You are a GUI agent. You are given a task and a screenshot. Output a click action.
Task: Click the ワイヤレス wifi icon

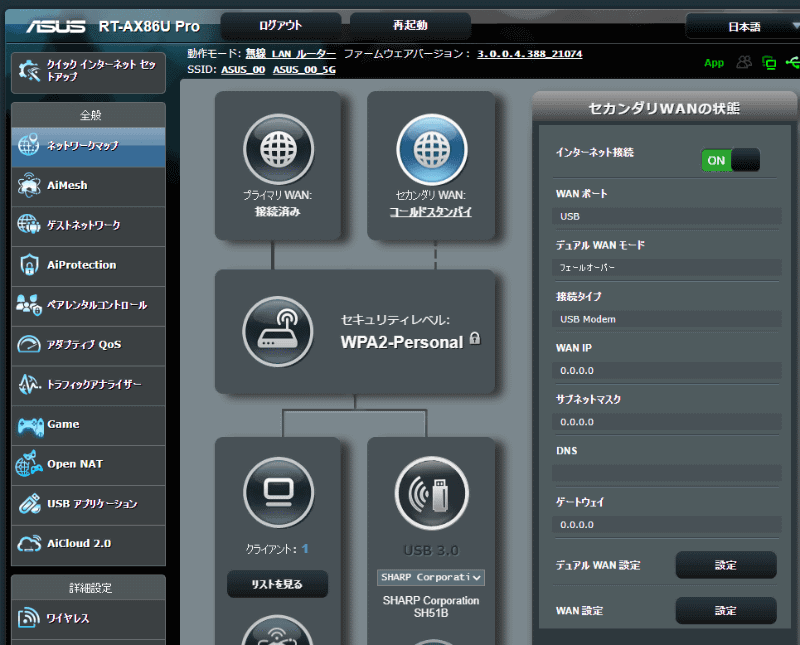[x=29, y=618]
